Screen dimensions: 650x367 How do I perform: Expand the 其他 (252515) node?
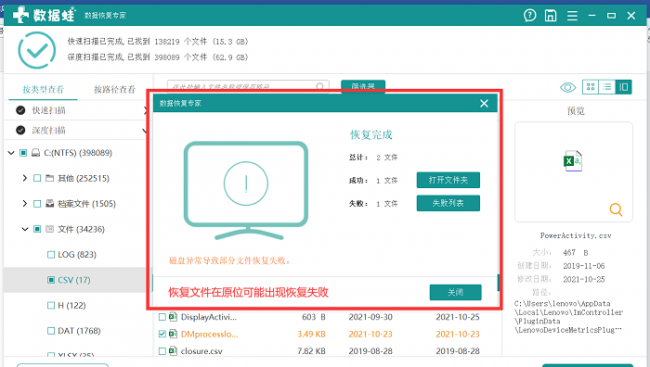tap(24, 178)
